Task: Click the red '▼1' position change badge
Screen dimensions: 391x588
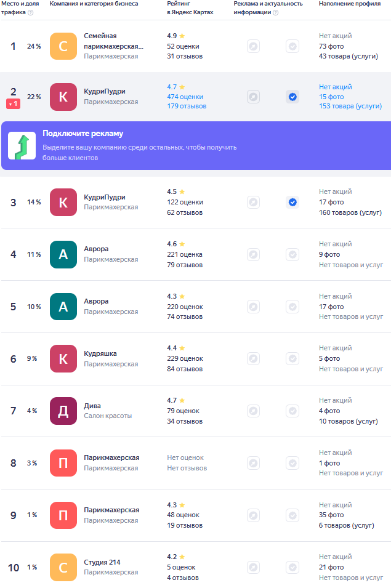Action: pyautogui.click(x=13, y=104)
